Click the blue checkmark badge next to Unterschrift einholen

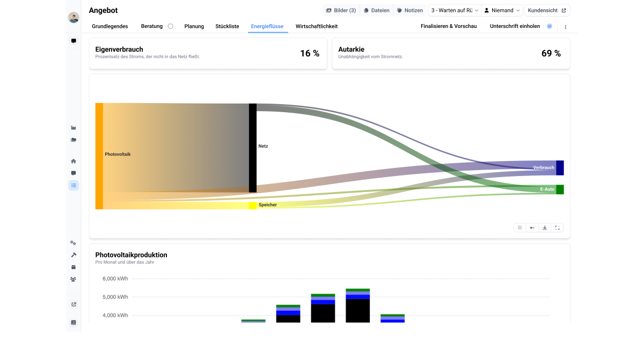[x=550, y=26]
